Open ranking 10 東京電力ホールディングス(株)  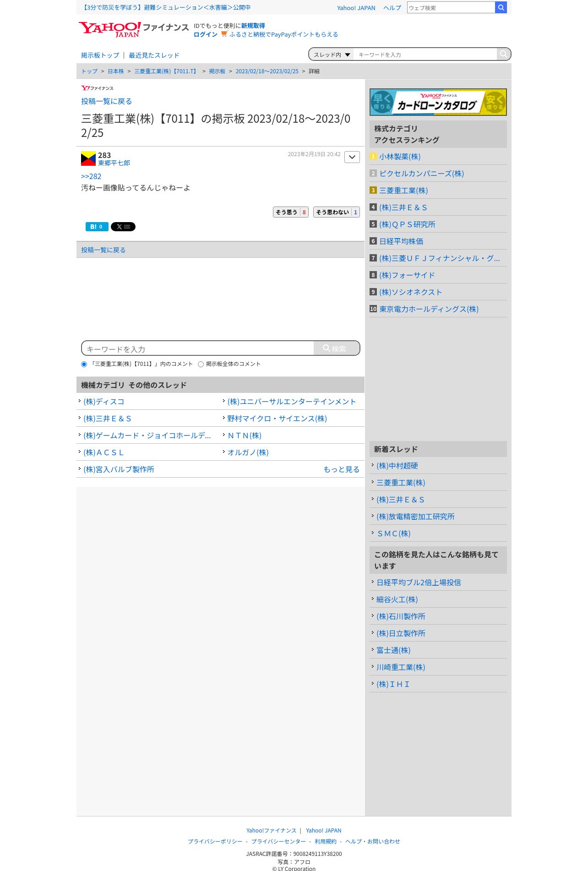click(429, 309)
